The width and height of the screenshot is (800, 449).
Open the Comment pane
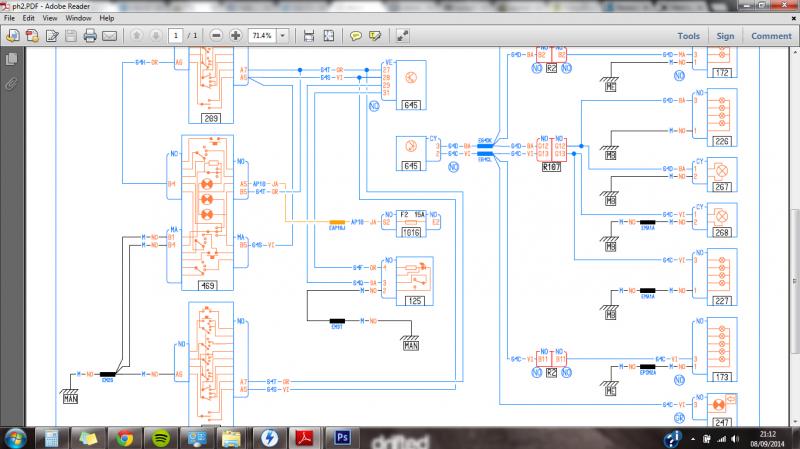coord(771,36)
